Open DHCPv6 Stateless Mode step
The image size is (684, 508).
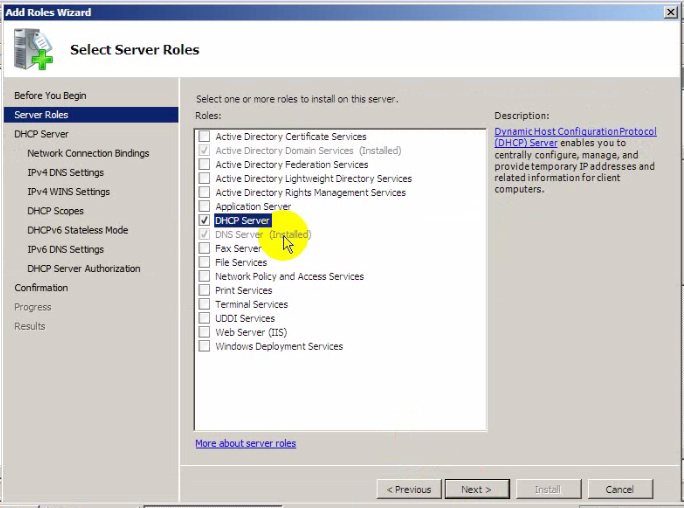click(x=78, y=230)
